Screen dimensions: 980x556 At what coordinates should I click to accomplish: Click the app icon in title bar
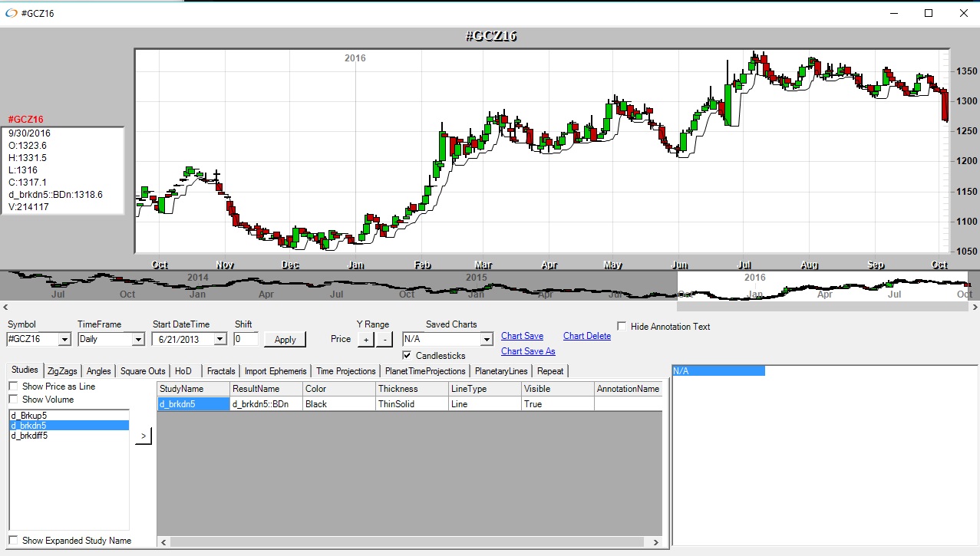click(12, 13)
